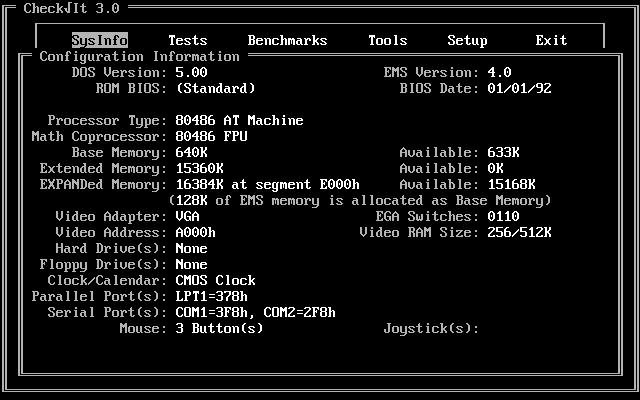Click the 'Joystick(s):' label
The width and height of the screenshot is (640, 400).
click(431, 329)
